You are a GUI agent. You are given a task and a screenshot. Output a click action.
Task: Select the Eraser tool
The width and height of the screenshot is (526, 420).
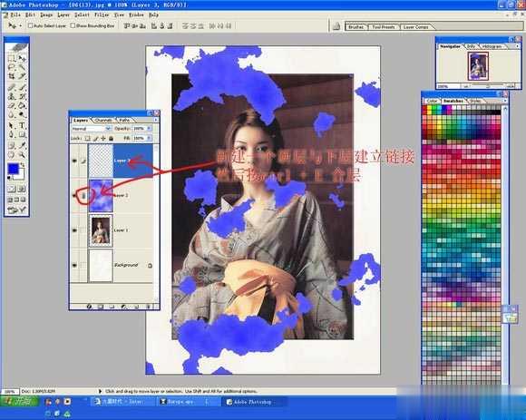[12, 105]
